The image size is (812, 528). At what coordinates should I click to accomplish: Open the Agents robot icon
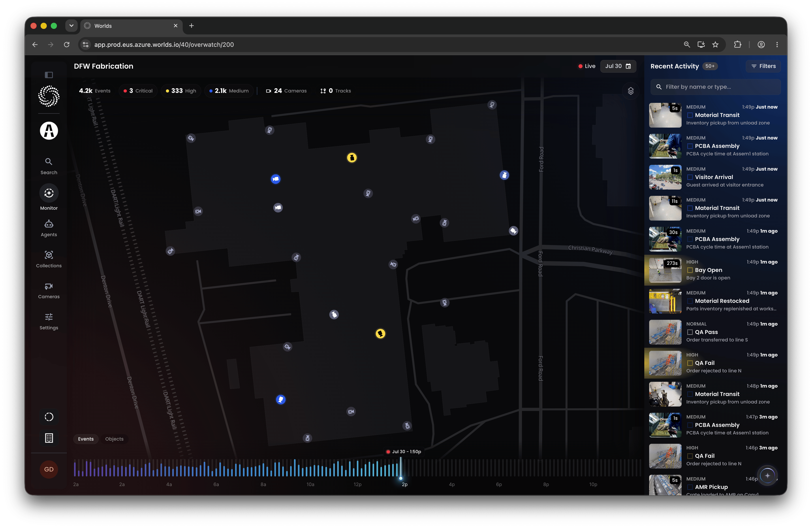click(x=49, y=224)
